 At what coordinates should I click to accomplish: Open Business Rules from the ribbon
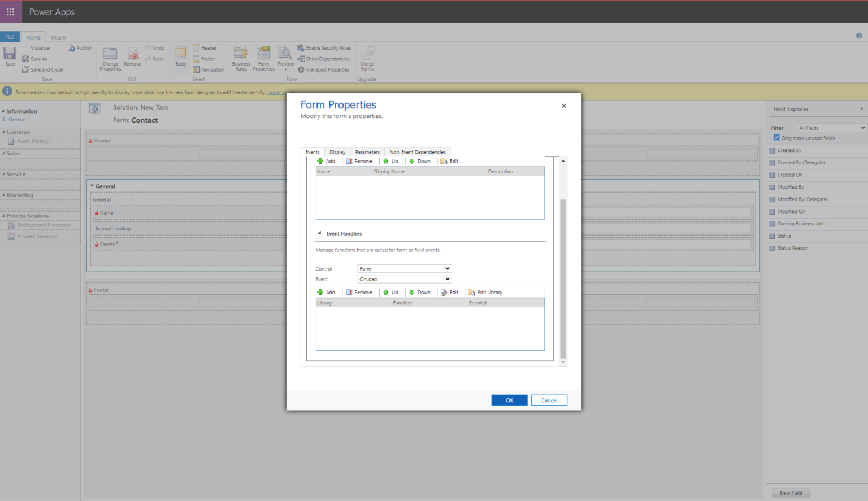point(241,56)
